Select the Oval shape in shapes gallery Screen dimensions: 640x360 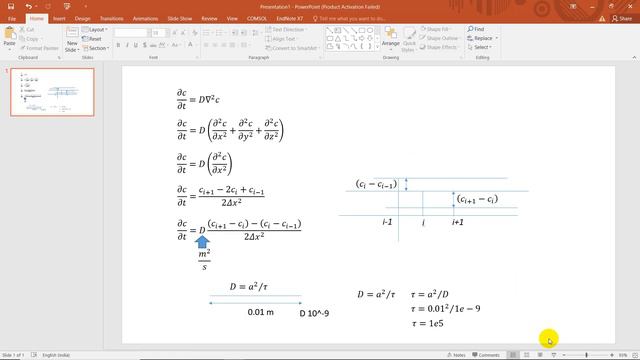(370, 30)
